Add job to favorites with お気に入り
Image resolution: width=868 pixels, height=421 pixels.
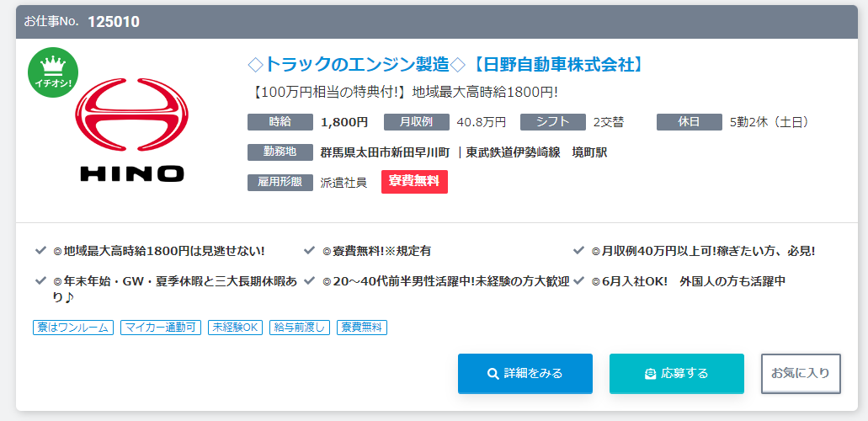tap(801, 373)
